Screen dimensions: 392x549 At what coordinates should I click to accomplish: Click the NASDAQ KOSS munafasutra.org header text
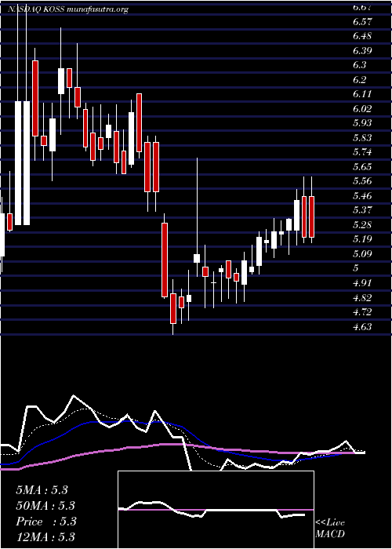coord(68,9)
